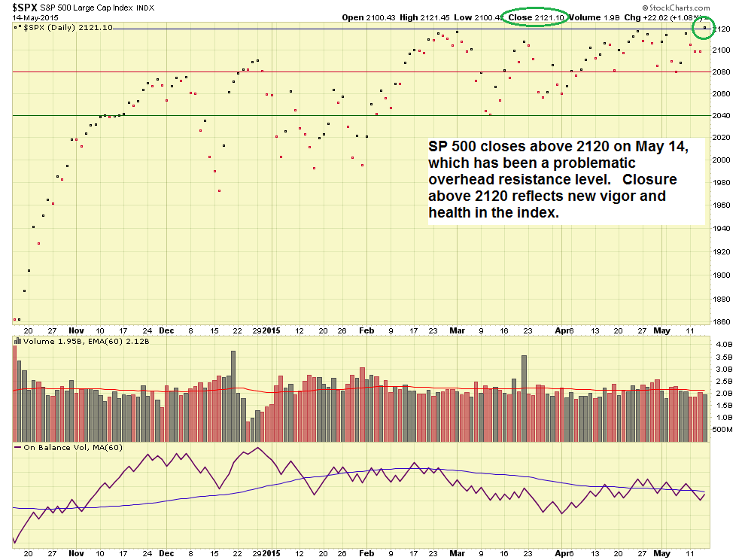
Task: Click the 2100 price axis label
Action: [721, 50]
